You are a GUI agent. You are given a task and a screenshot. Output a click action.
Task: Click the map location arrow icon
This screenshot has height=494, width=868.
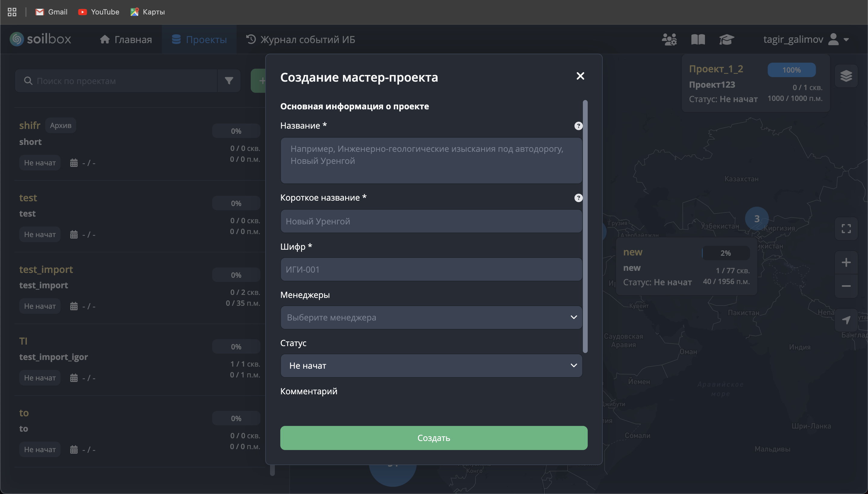pyautogui.click(x=846, y=320)
